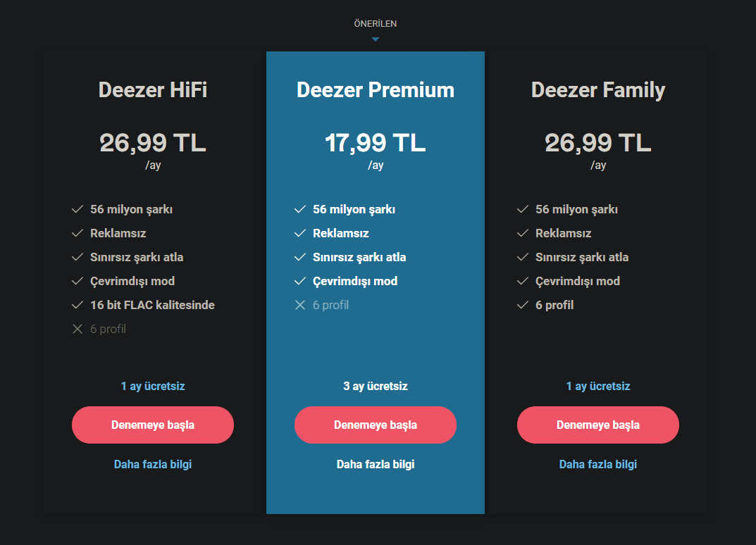This screenshot has width=756, height=545.
Task: Click the 1 ay ücretsiz text under HiFi
Action: tap(153, 386)
